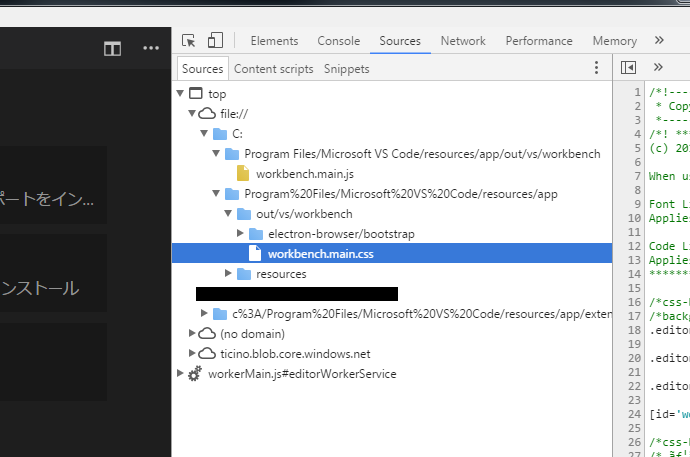Select the (no domain) label
Screen dimensions: 690x457
pyautogui.click(x=252, y=334)
